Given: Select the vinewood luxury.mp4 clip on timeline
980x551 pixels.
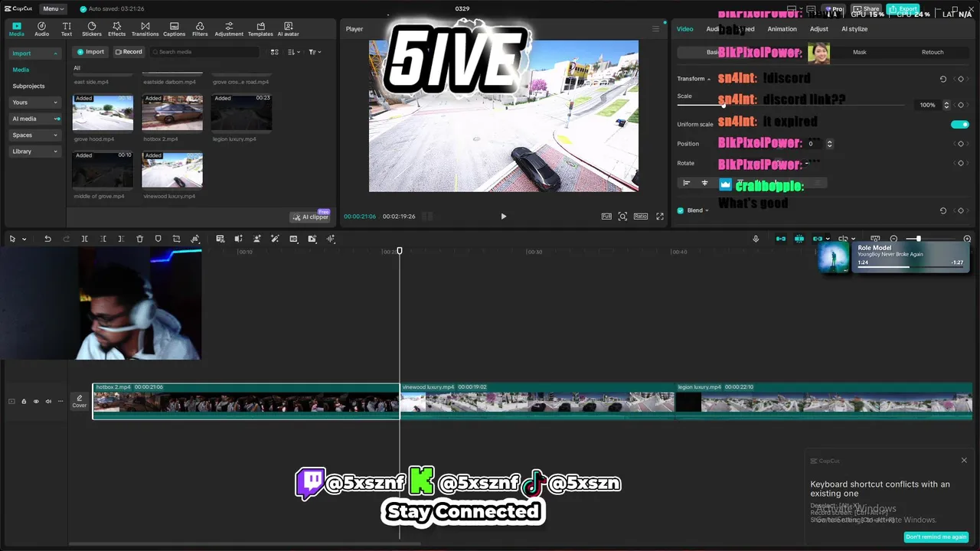Looking at the screenshot, I should pyautogui.click(x=537, y=401).
